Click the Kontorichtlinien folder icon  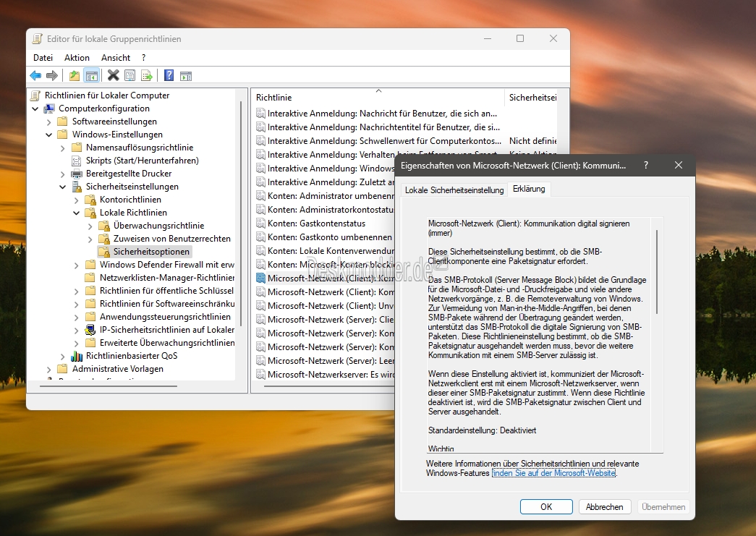pos(90,200)
